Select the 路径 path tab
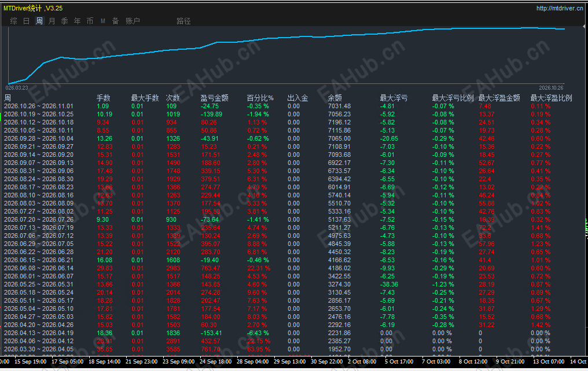 pos(184,21)
